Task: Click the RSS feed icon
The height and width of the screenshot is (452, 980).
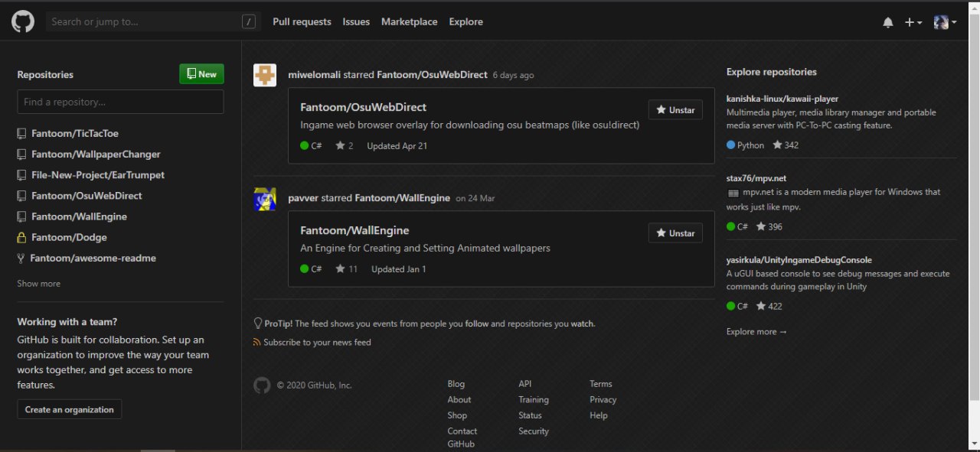Action: click(x=256, y=342)
